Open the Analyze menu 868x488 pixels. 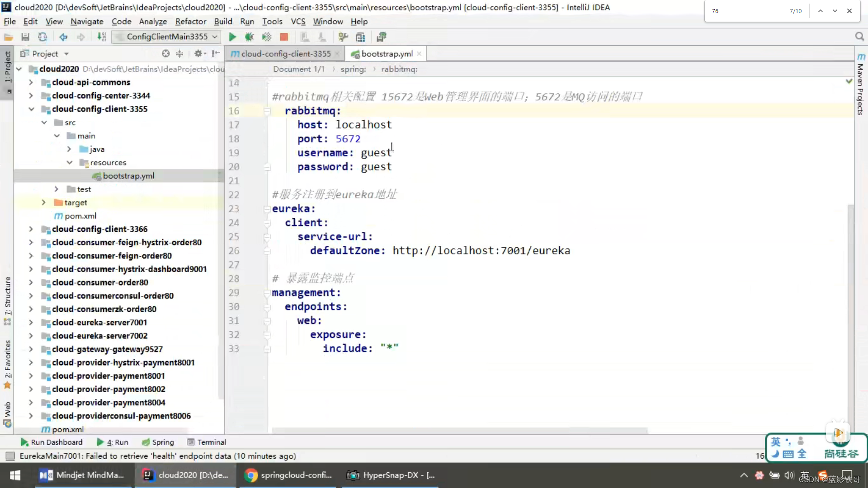pos(153,21)
